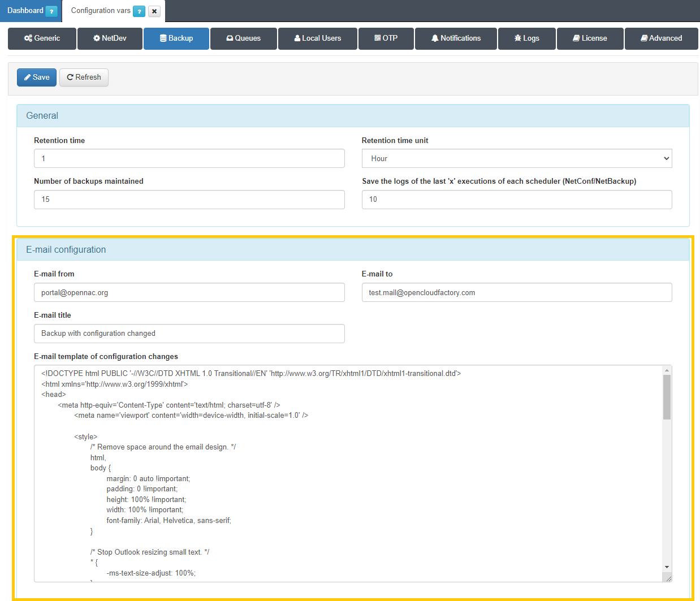Image resolution: width=700 pixels, height=601 pixels.
Task: Close the Configuration vars tab
Action: point(154,11)
